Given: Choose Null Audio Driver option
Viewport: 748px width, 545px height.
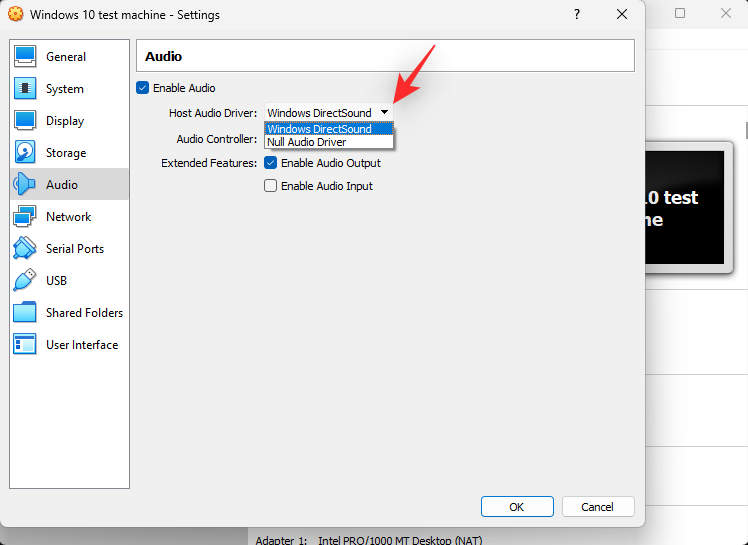Looking at the screenshot, I should pos(329,142).
